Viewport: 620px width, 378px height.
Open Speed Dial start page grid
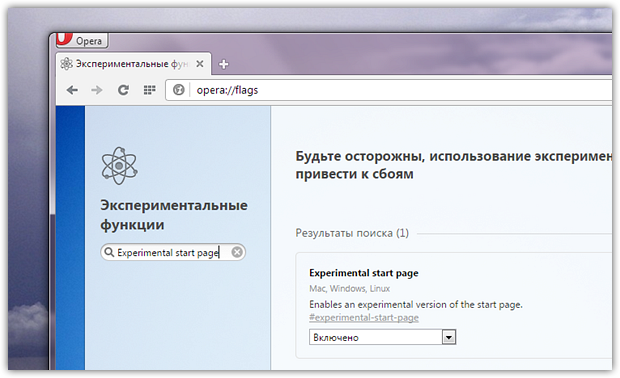pyautogui.click(x=149, y=90)
